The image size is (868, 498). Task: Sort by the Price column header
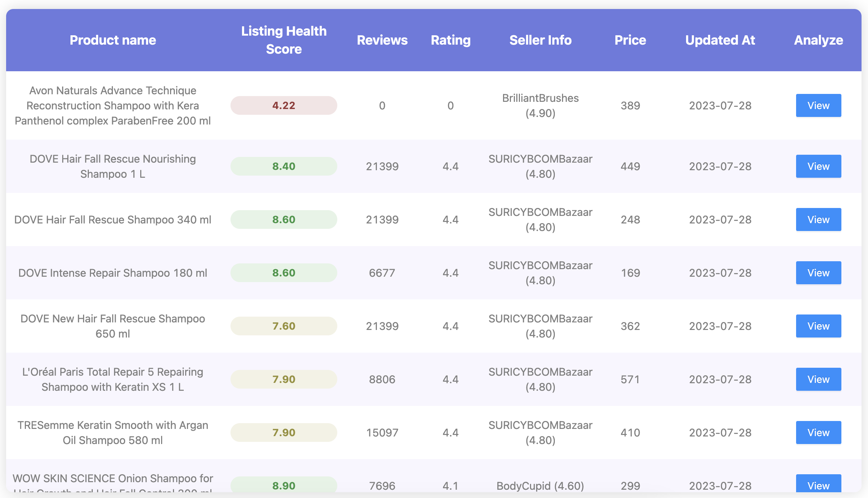pos(630,40)
